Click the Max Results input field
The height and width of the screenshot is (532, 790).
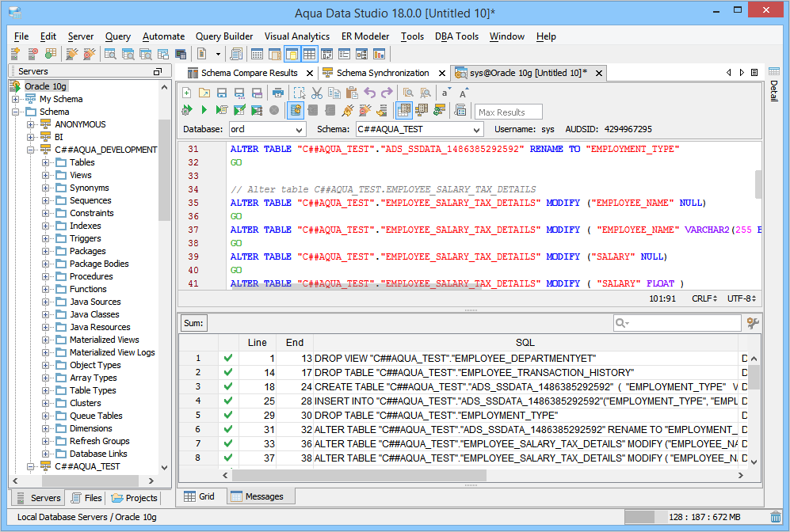point(509,112)
